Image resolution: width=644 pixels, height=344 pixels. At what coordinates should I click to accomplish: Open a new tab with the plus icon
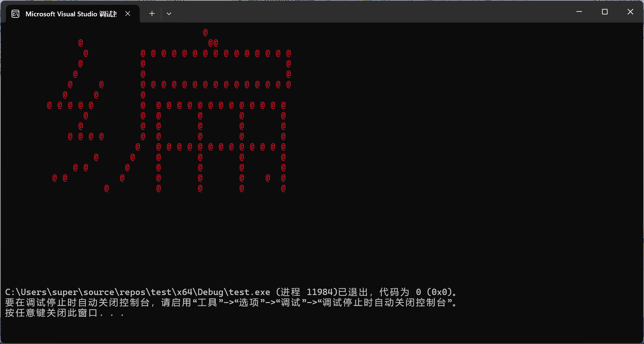tap(152, 13)
